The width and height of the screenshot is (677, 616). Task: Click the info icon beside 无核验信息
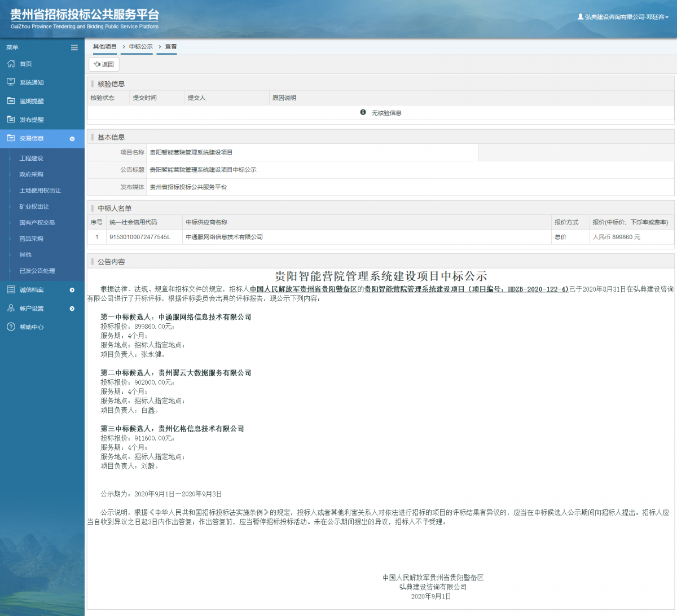pyautogui.click(x=363, y=112)
